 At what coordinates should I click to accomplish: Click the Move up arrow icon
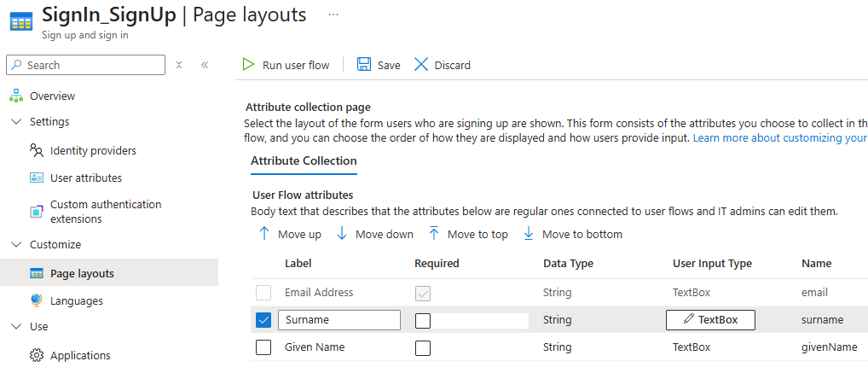[x=264, y=234]
